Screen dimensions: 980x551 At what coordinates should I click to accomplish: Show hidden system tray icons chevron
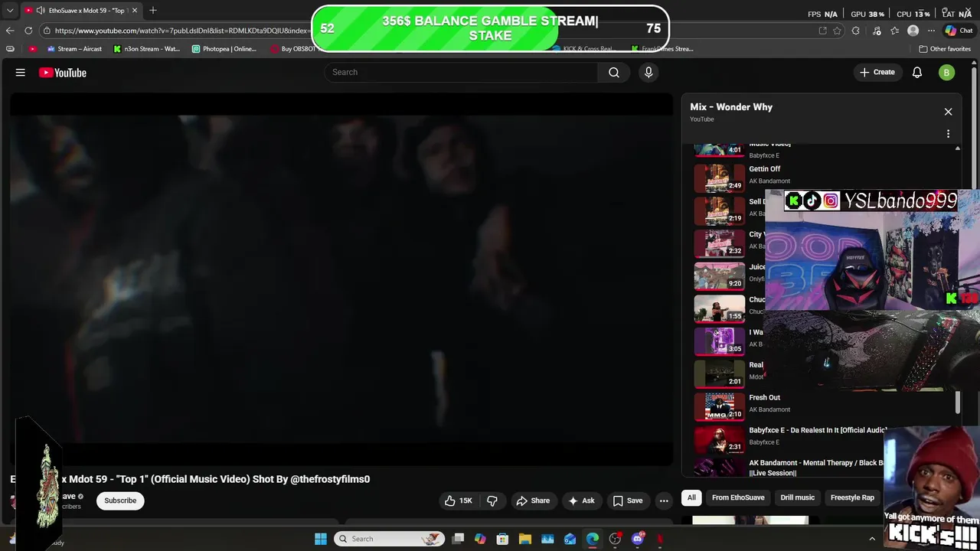[871, 539]
